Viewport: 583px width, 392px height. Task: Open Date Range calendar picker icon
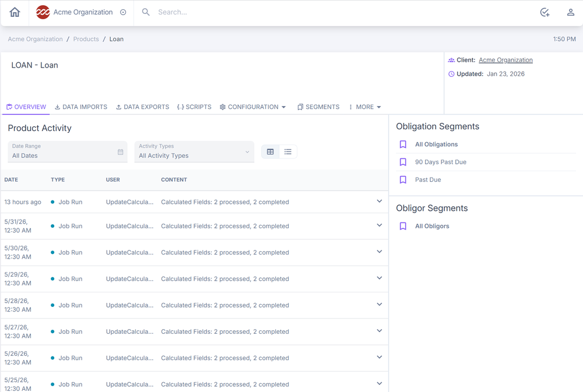pos(121,152)
